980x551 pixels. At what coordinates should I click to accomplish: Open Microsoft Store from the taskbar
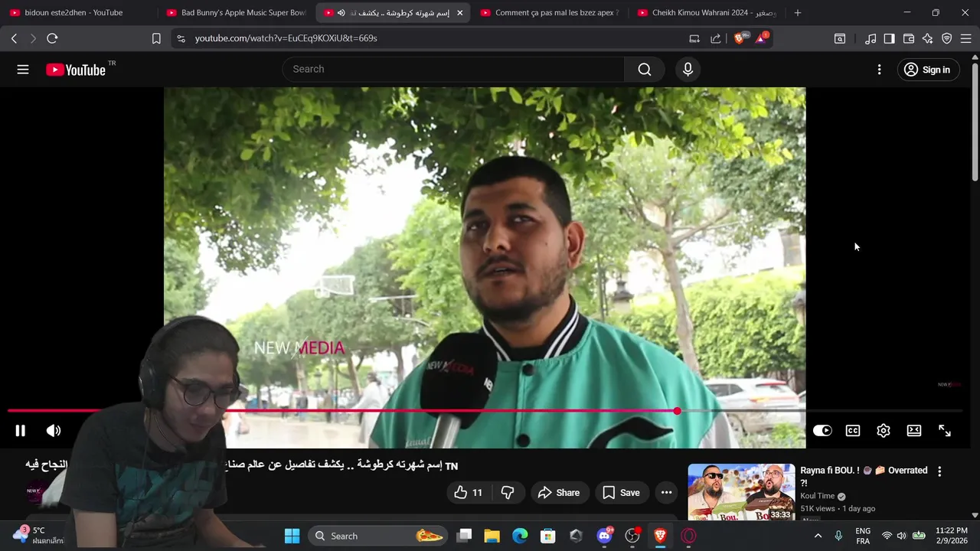[x=547, y=536]
